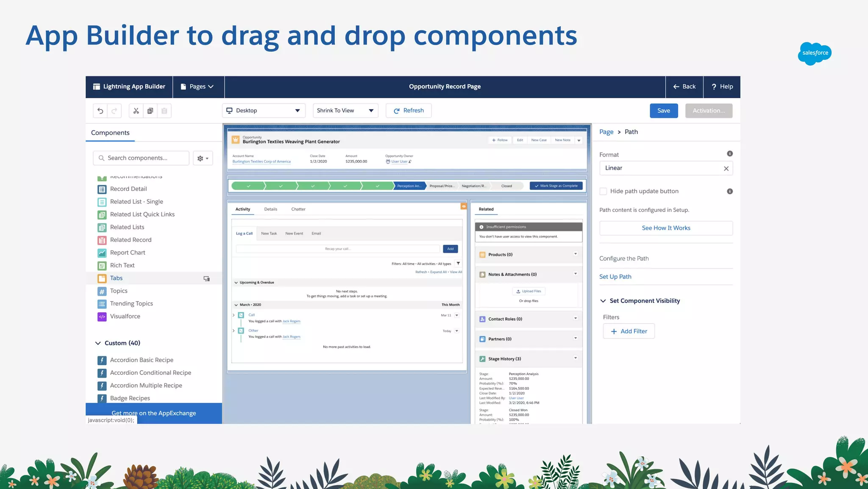Click the undo arrow icon
868x489 pixels.
pyautogui.click(x=100, y=111)
